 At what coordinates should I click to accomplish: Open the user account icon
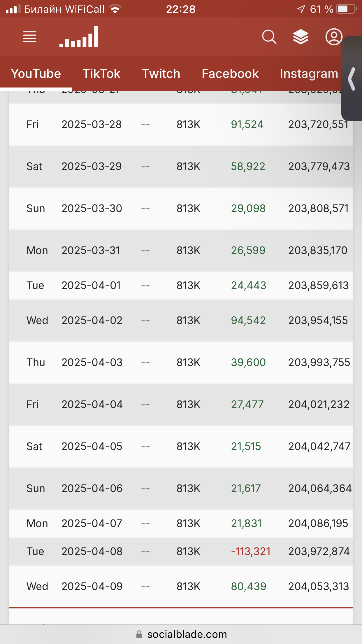pyautogui.click(x=333, y=37)
